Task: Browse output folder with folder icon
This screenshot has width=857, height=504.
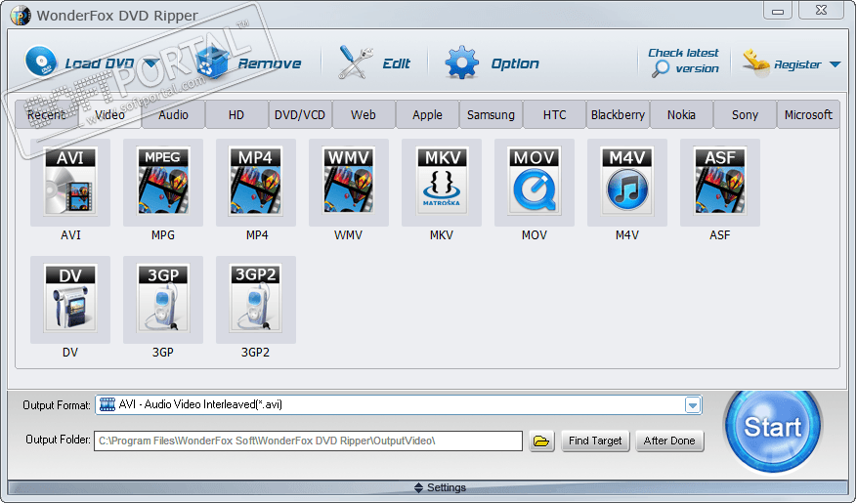Action: tap(541, 441)
